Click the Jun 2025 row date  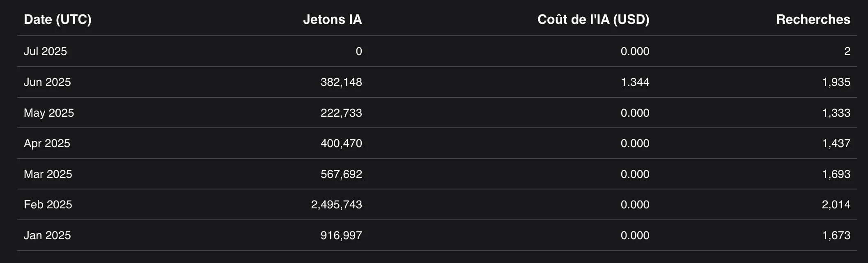[x=47, y=82]
